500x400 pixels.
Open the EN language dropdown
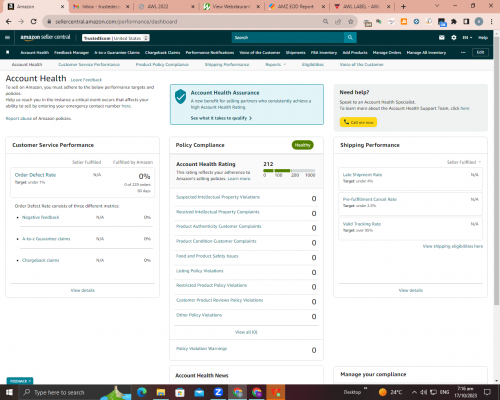[x=467, y=38]
